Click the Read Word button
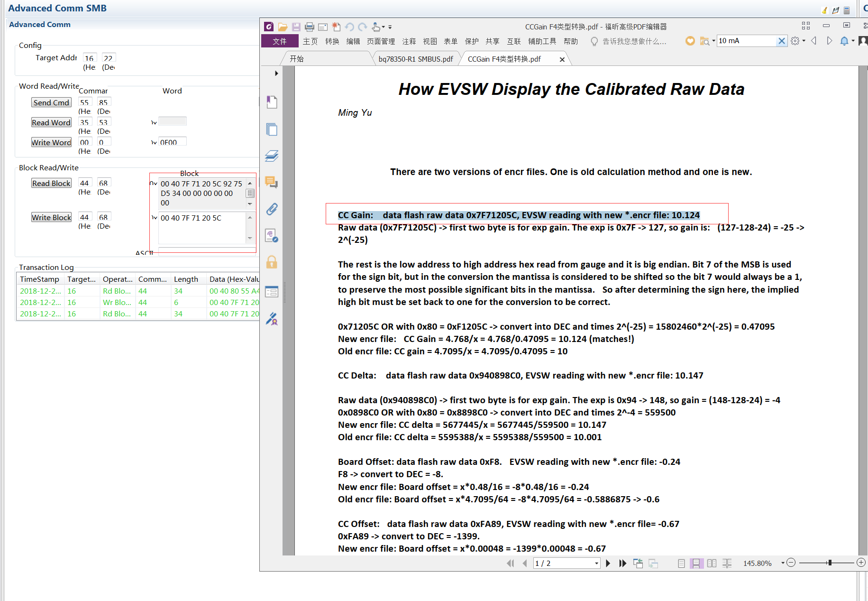Screen dimensions: 868x601 pyautogui.click(x=51, y=122)
